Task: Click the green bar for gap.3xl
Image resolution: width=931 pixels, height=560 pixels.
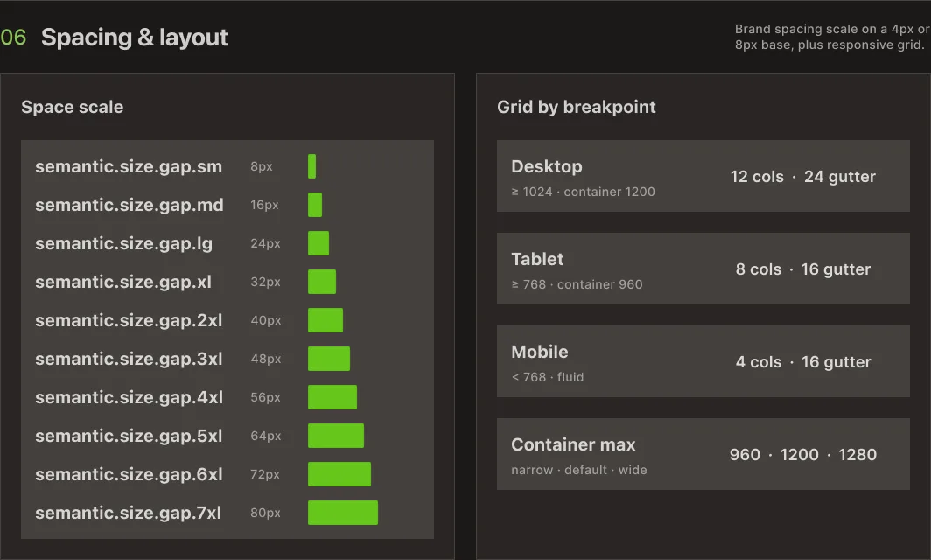Action: pos(329,360)
